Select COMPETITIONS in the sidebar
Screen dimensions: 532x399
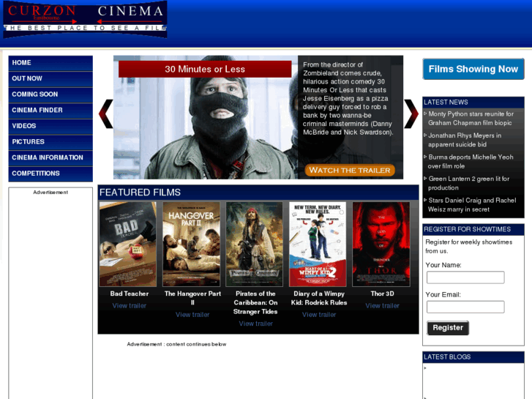pyautogui.click(x=50, y=174)
